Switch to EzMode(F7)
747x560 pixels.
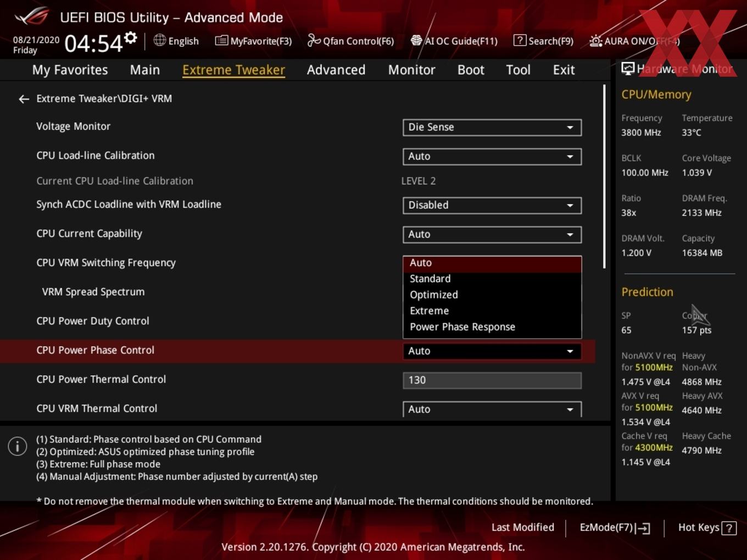click(615, 528)
